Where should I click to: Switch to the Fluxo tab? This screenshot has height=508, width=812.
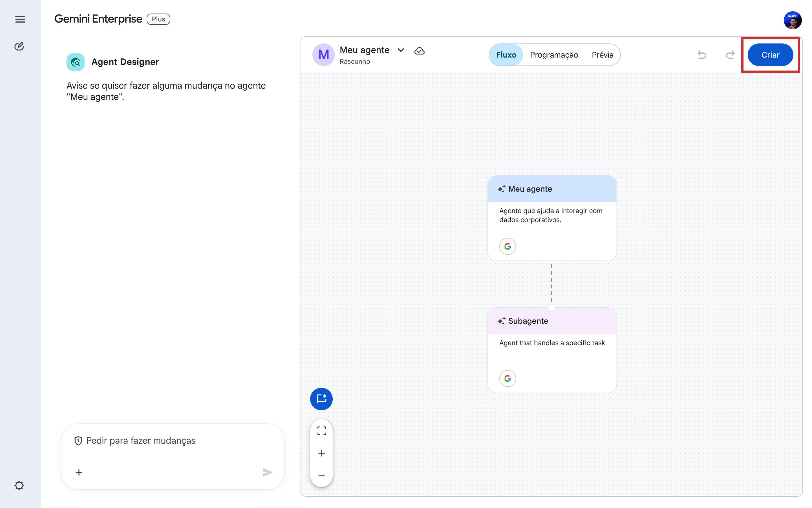[x=506, y=55]
